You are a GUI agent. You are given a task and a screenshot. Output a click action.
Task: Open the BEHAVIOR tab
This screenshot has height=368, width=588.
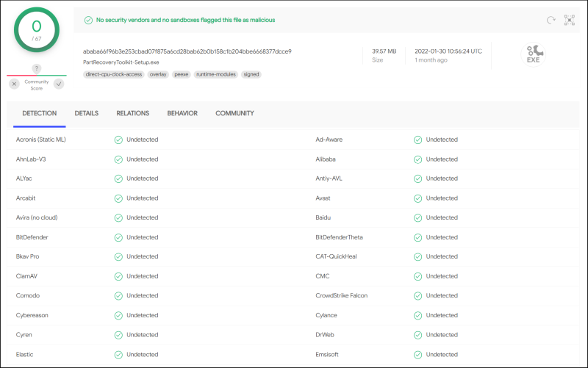[x=182, y=113]
